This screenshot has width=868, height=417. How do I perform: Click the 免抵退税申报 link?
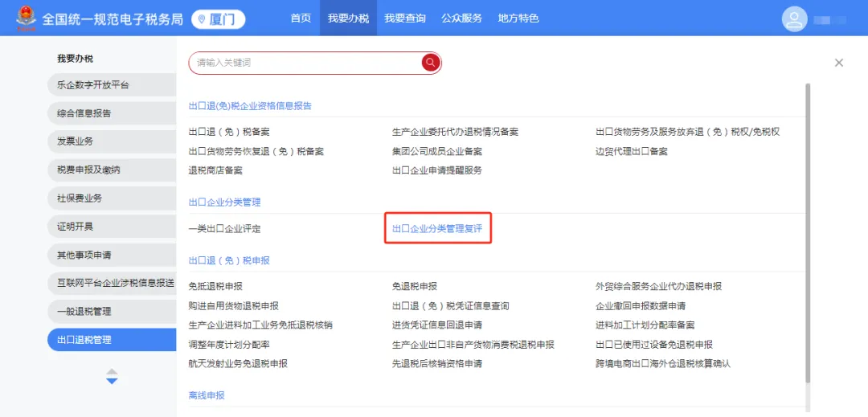coord(215,287)
